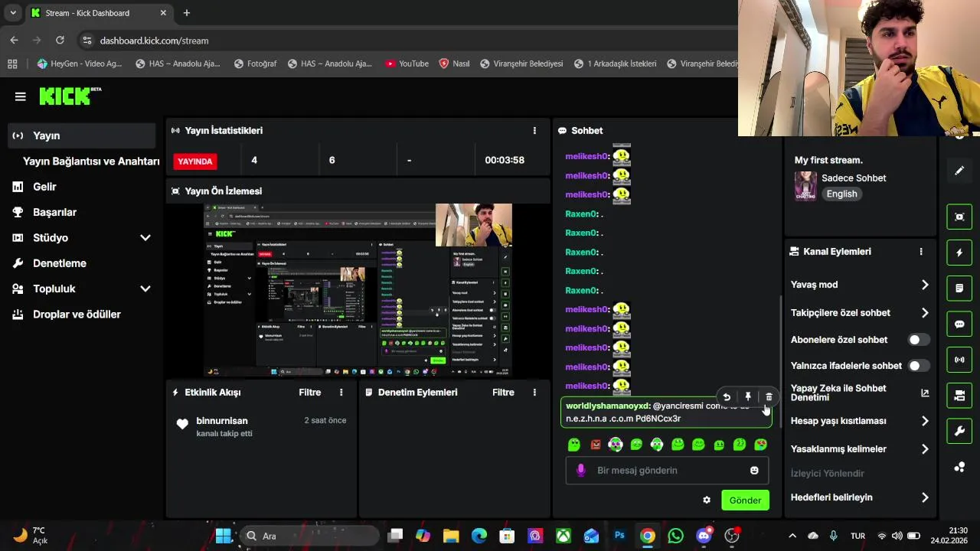Open the YouTube bookmark
This screenshot has height=551, width=980.
tap(407, 64)
